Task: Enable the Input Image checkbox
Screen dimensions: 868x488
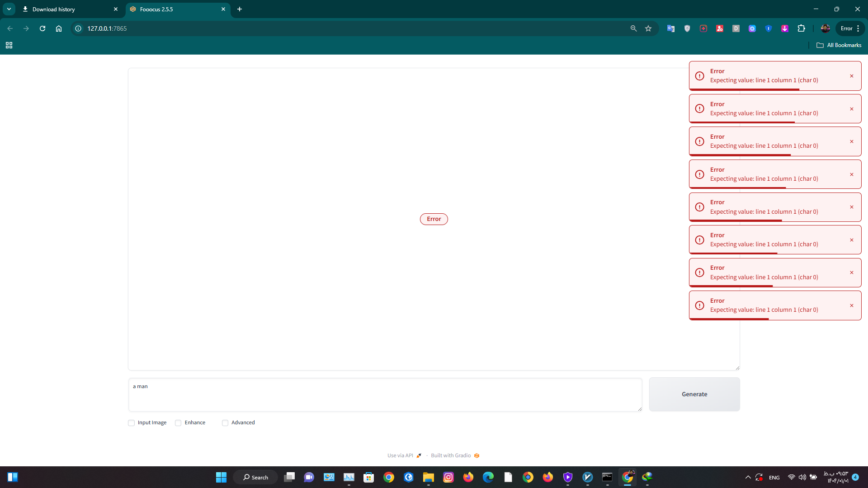Action: [132, 423]
